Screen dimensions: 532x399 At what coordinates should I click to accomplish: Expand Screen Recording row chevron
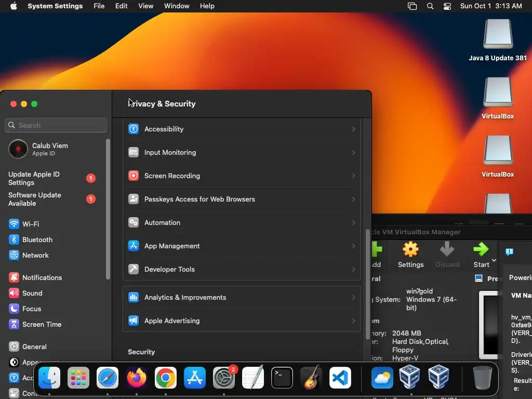[353, 176]
